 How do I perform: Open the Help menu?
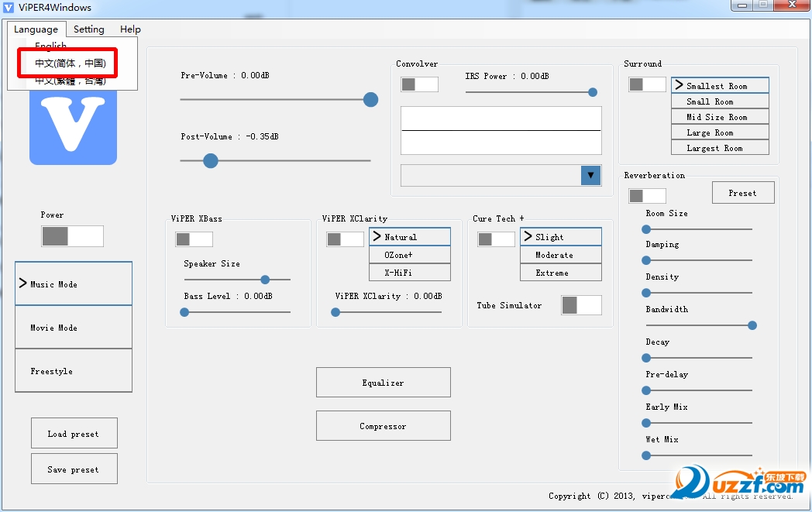pyautogui.click(x=130, y=29)
